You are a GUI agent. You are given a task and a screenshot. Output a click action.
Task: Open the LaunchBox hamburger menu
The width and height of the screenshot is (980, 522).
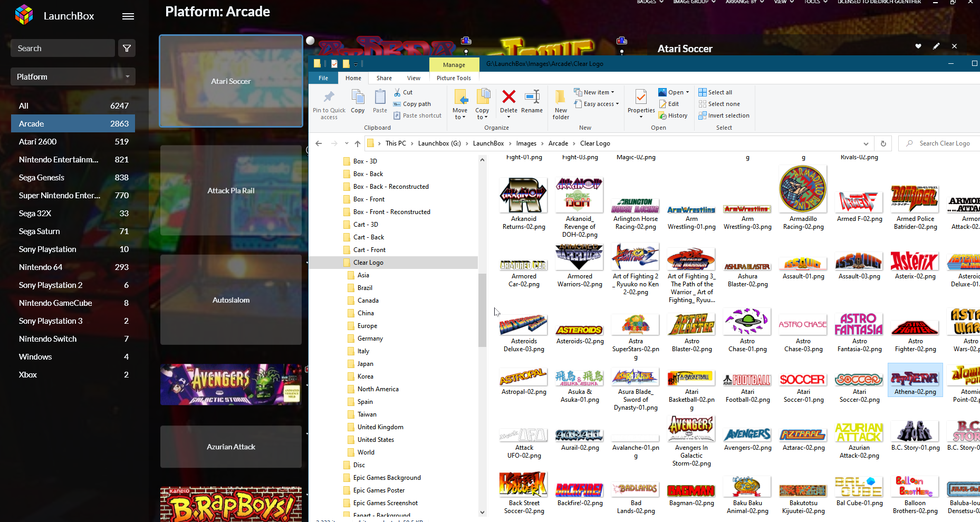coord(128,16)
